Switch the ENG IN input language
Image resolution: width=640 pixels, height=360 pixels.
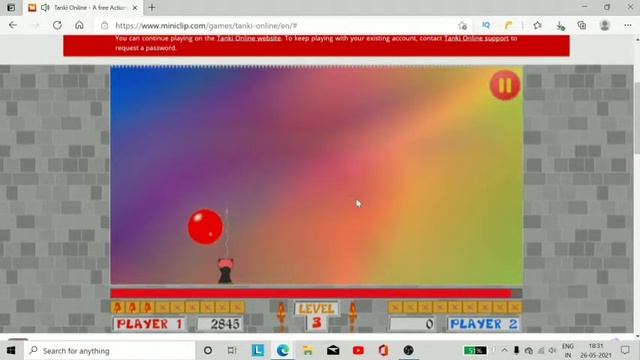coord(568,351)
